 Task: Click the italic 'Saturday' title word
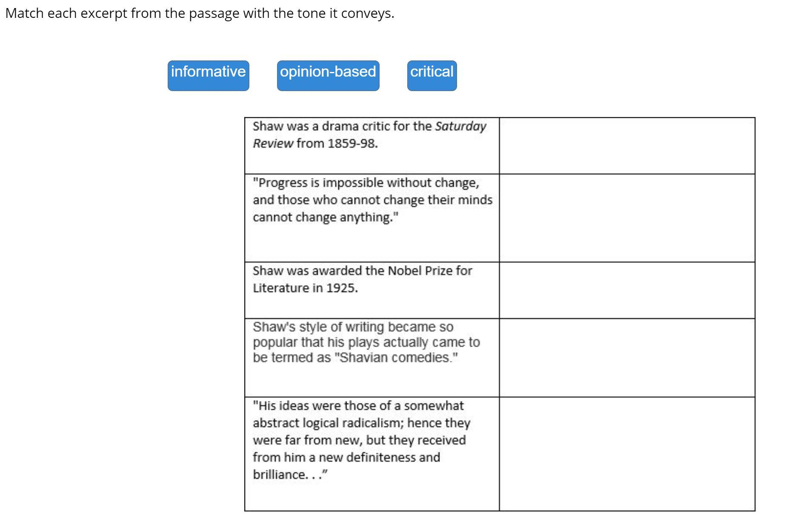click(x=460, y=126)
